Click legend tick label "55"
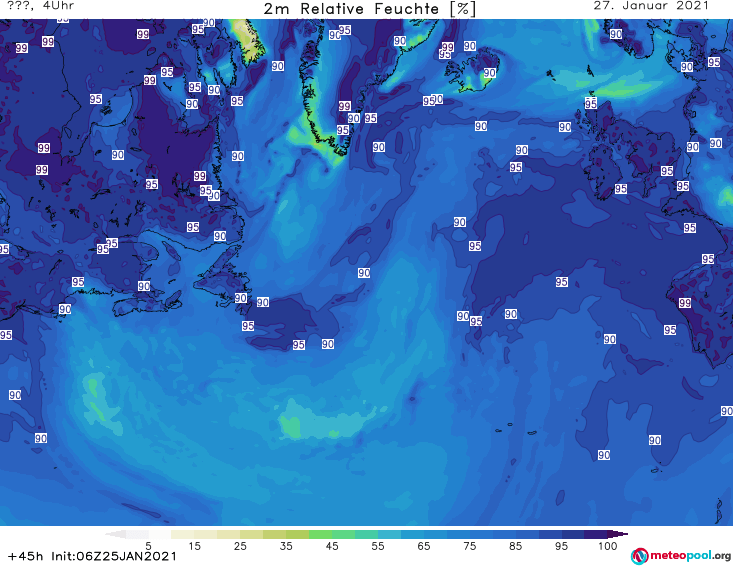 (378, 546)
